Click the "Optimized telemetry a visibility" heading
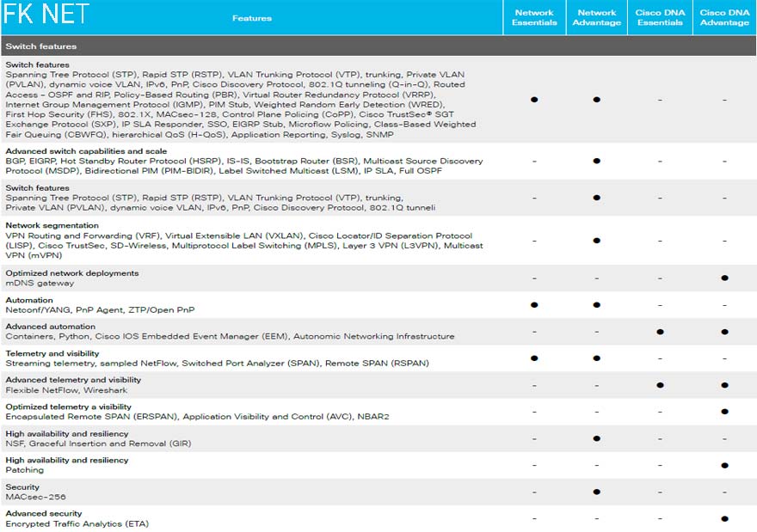The height and width of the screenshot is (532, 757). point(68,407)
